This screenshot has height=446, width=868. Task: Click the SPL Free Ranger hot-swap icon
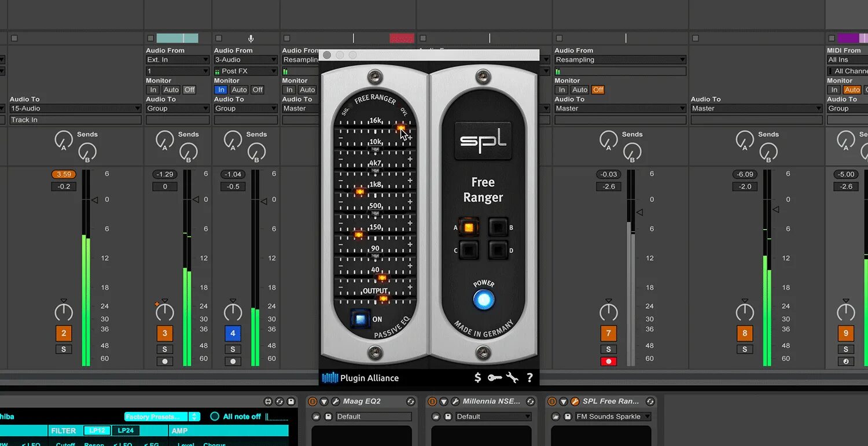650,401
